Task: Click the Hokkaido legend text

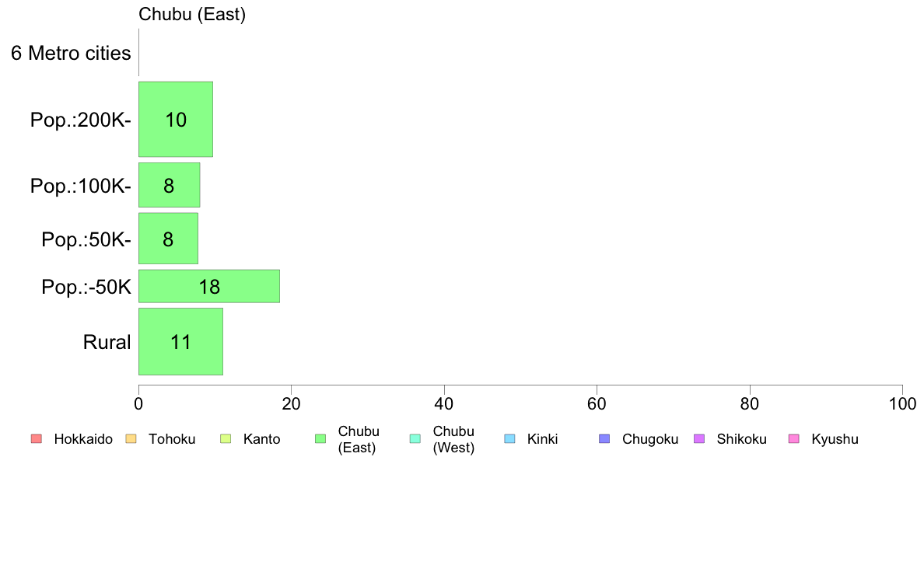Action: (83, 439)
